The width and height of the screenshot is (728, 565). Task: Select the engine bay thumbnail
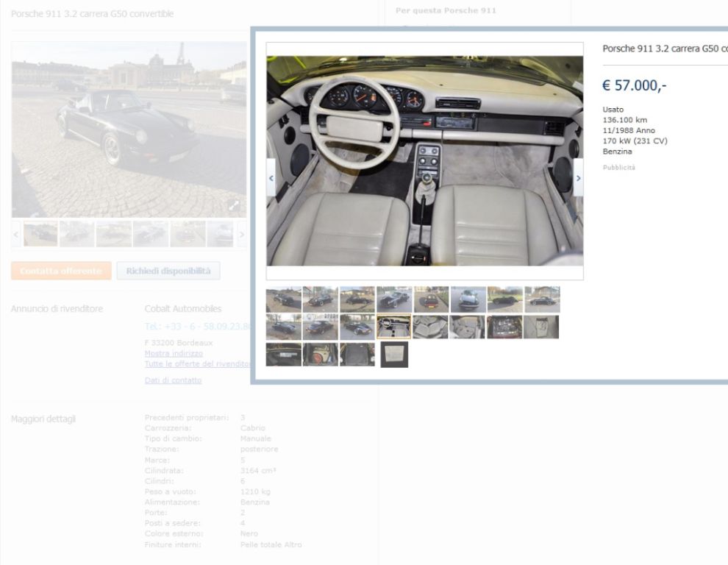click(x=504, y=327)
